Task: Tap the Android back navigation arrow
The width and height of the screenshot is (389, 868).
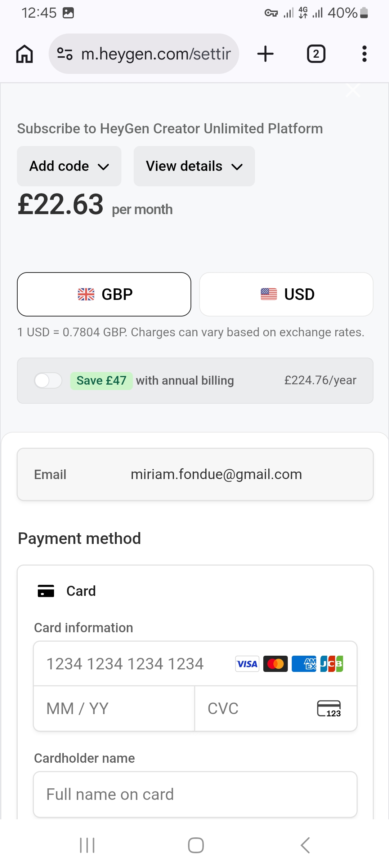Action: [x=305, y=845]
